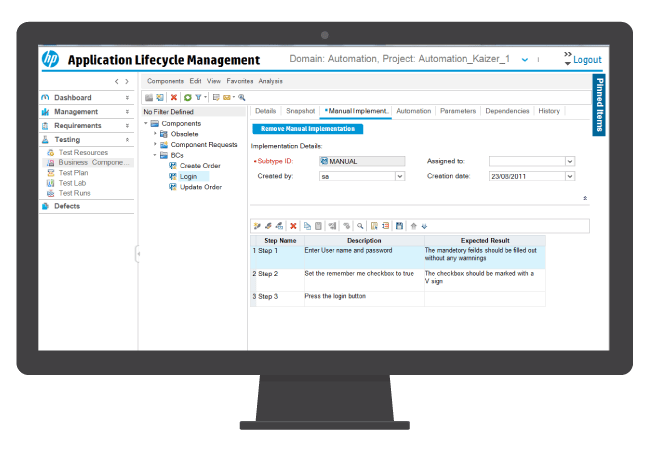Open Test Plan in the sidebar
The image size is (650, 450).
tap(73, 173)
